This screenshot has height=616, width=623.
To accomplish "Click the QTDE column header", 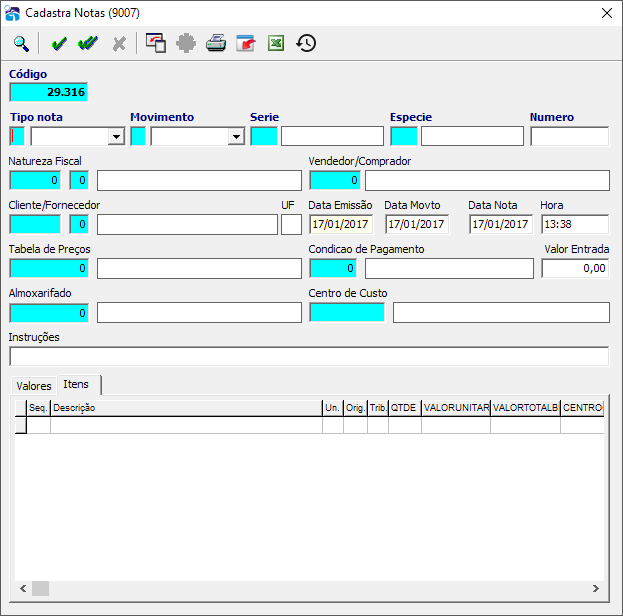I will point(405,408).
